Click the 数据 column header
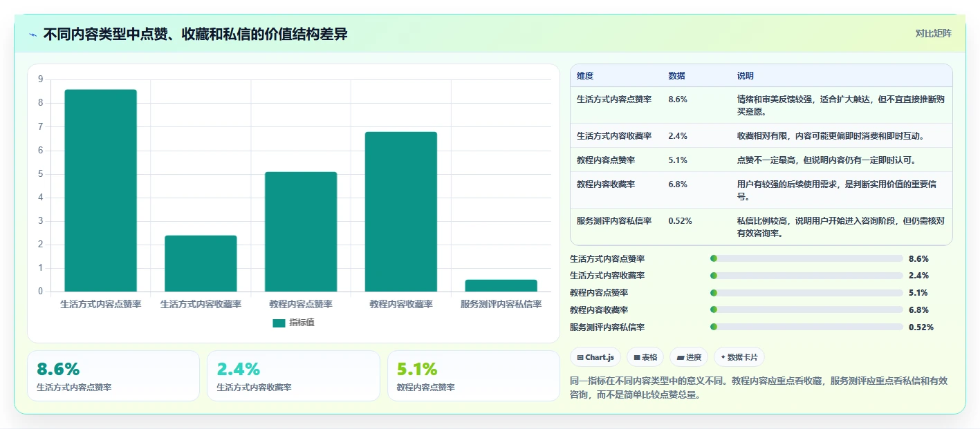This screenshot has height=429, width=980. (676, 76)
